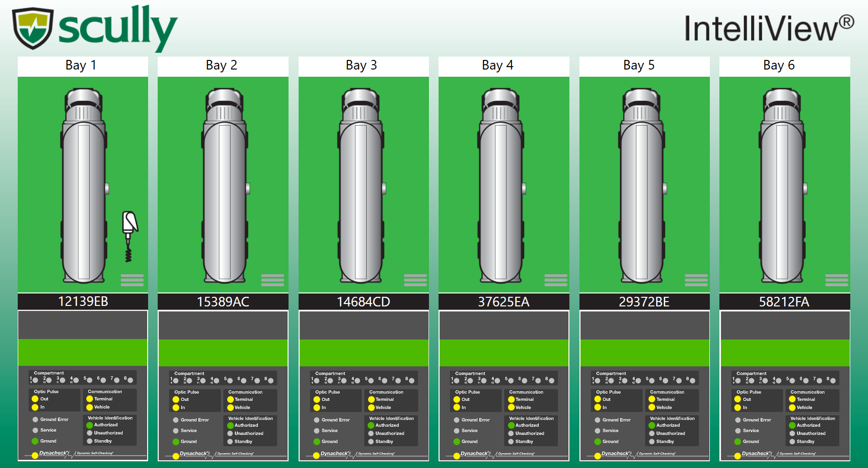Open the Bay 2 three-line menu icon

coord(273,280)
